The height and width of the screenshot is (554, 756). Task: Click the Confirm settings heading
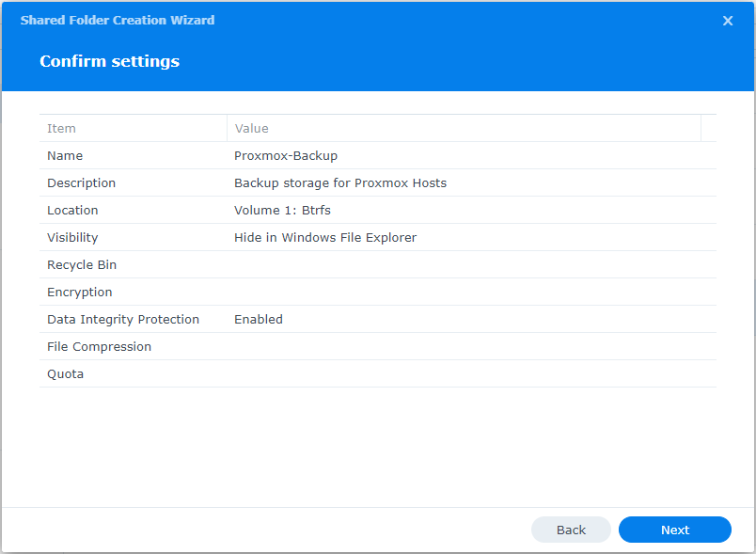click(x=109, y=61)
